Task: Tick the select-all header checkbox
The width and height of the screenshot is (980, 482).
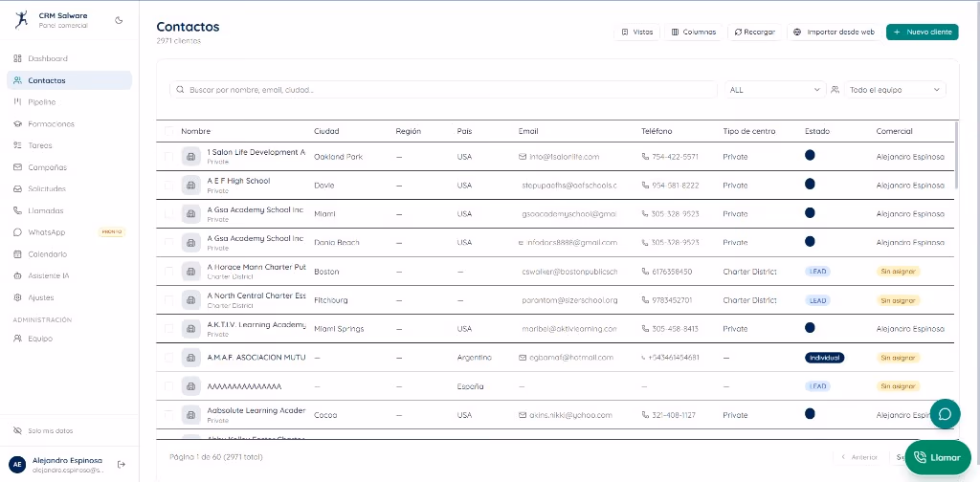Action: tap(168, 131)
